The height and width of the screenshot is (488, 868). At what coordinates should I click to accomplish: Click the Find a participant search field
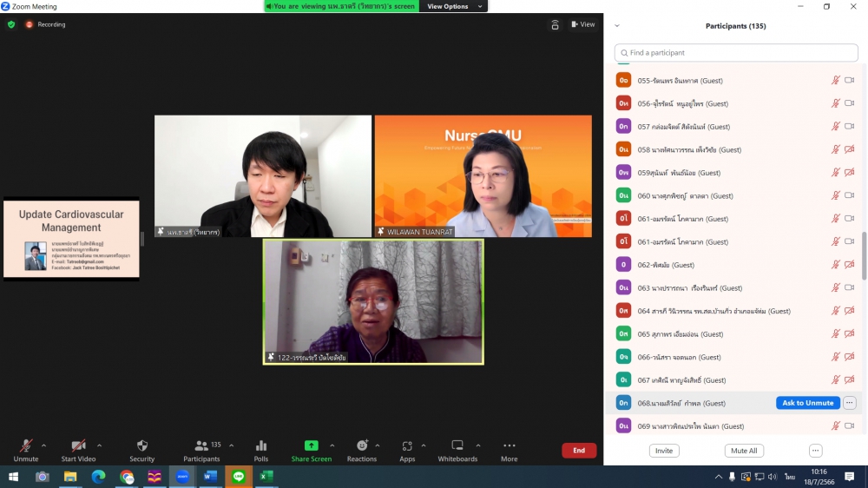[x=736, y=53]
